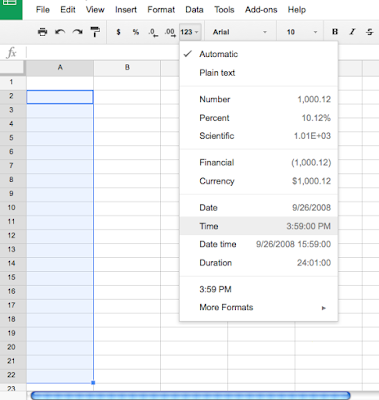Click the Print icon in toolbar

tap(42, 32)
